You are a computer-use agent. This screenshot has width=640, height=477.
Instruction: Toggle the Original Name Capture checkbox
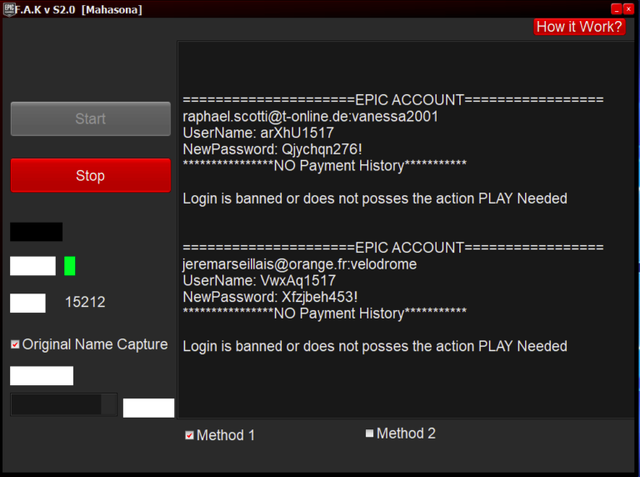(15, 344)
